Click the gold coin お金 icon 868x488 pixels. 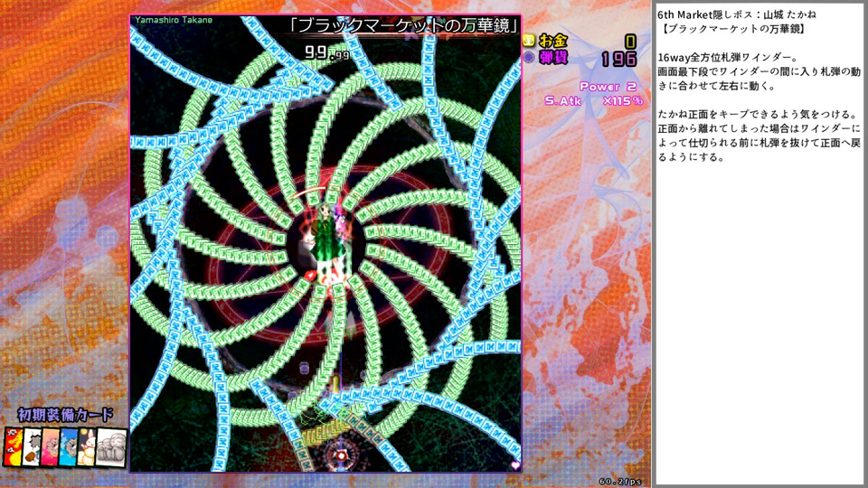click(529, 41)
